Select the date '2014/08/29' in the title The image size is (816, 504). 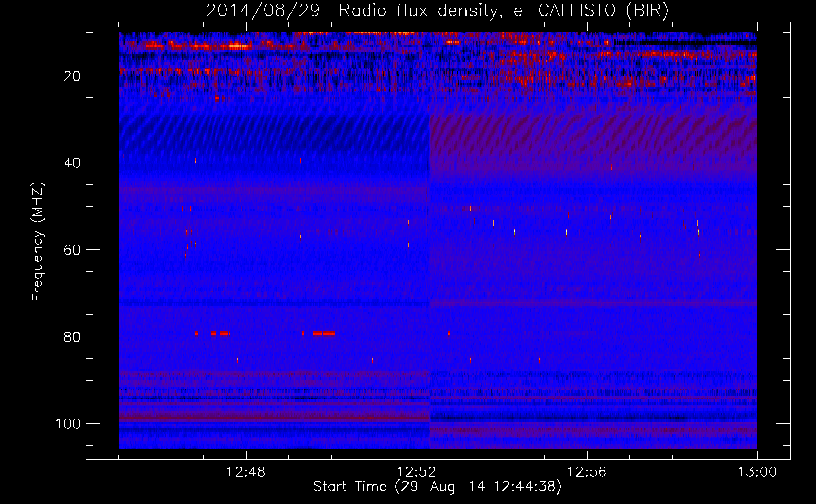tap(263, 11)
